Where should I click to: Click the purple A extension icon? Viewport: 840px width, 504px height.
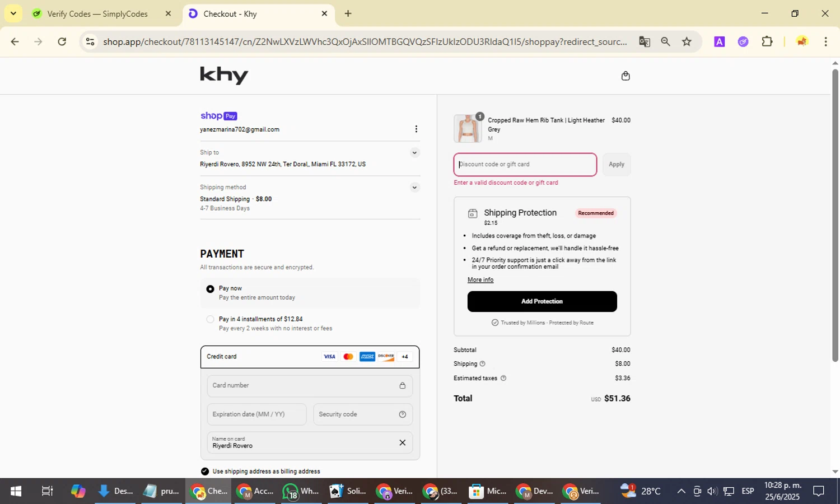(720, 41)
